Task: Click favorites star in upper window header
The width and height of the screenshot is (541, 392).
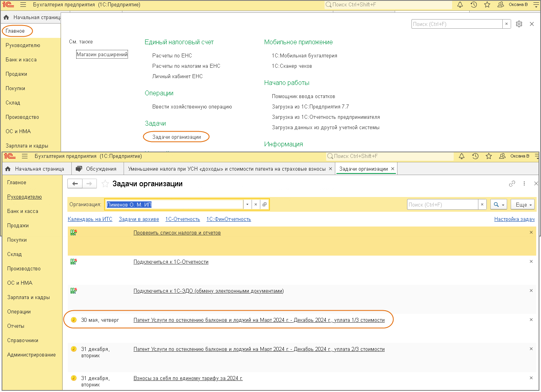Action: click(x=487, y=5)
